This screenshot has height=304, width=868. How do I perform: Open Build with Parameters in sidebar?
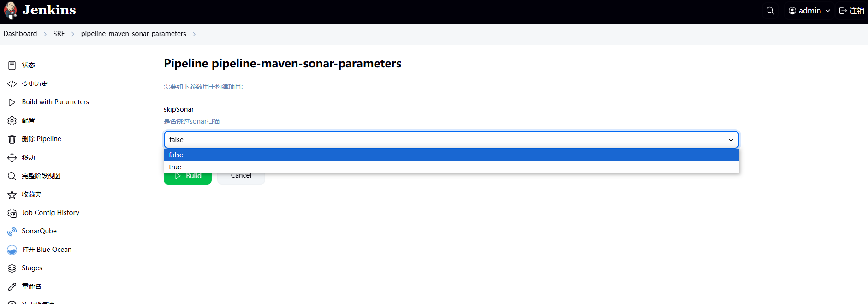(55, 102)
